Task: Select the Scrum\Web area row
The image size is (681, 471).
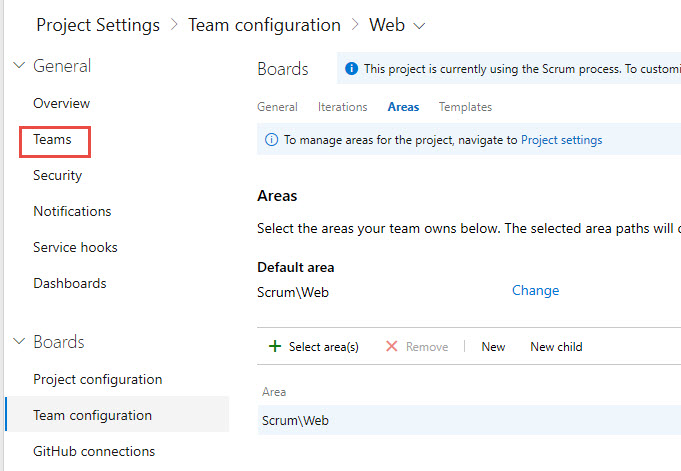Action: tap(295, 420)
